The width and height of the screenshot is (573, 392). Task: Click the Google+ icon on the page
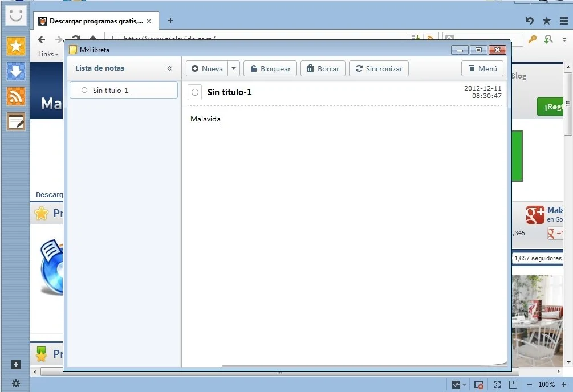point(535,214)
